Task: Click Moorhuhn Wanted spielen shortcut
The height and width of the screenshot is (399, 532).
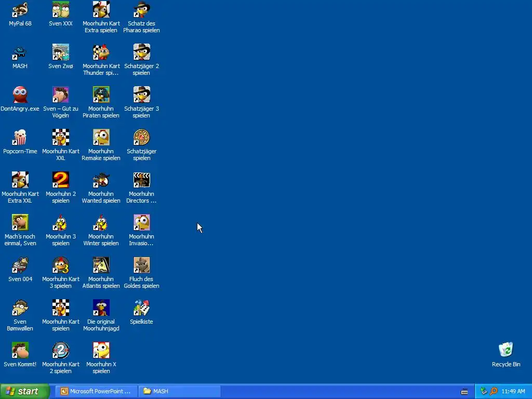Action: click(x=101, y=180)
